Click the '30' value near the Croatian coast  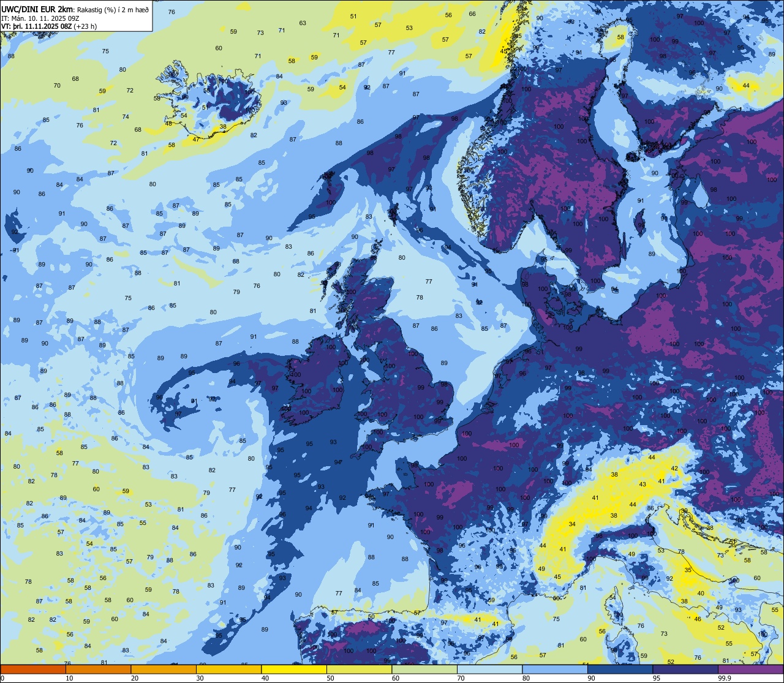coord(684,511)
